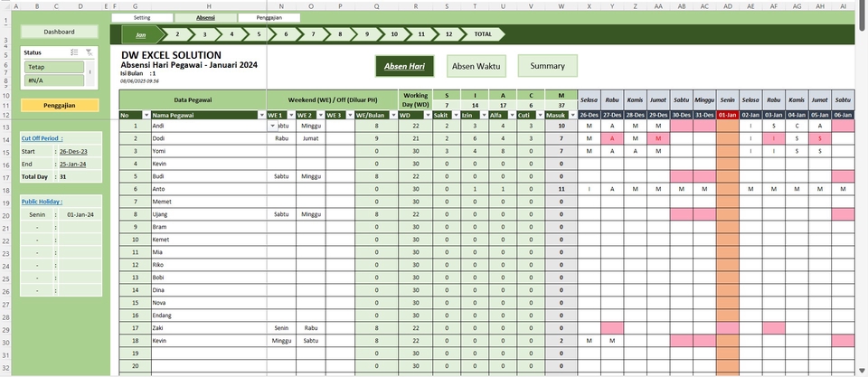This screenshot has height=377, width=868.
Task: Select the employee name cell Yomi
Action: point(209,151)
